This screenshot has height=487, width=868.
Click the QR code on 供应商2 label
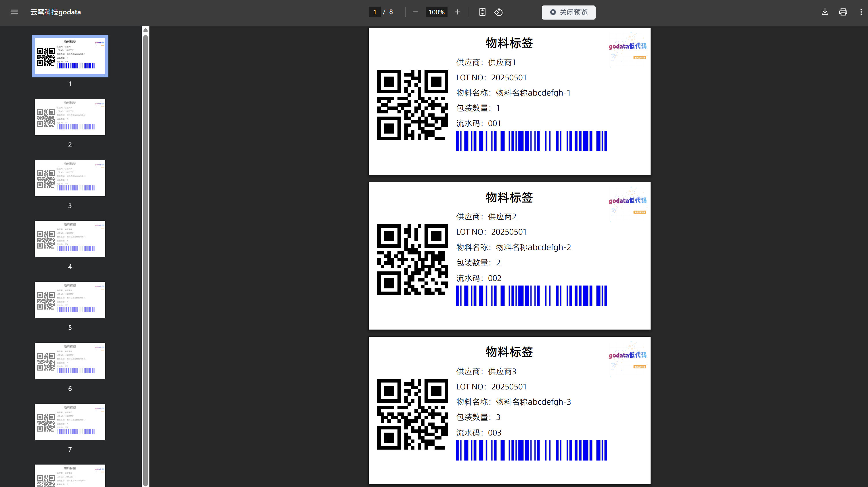412,259
